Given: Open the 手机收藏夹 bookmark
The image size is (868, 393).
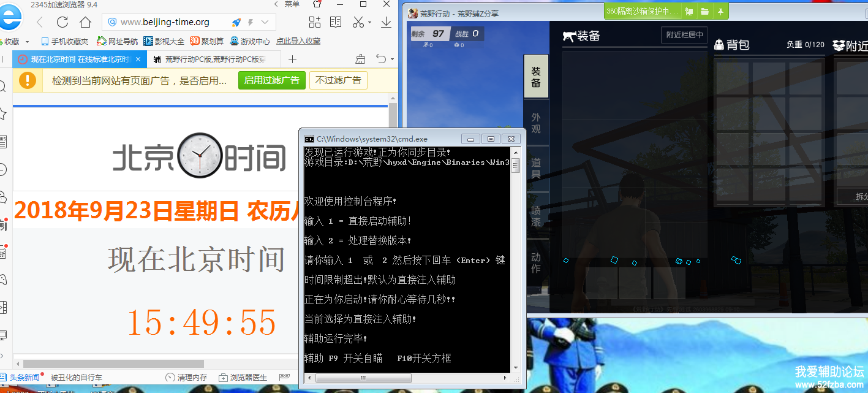Looking at the screenshot, I should 64,42.
